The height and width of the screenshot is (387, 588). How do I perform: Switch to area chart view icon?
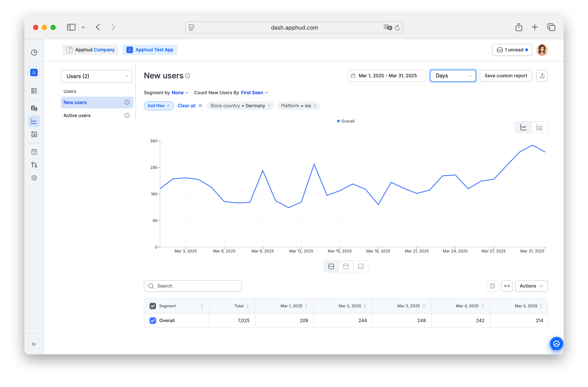[539, 127]
